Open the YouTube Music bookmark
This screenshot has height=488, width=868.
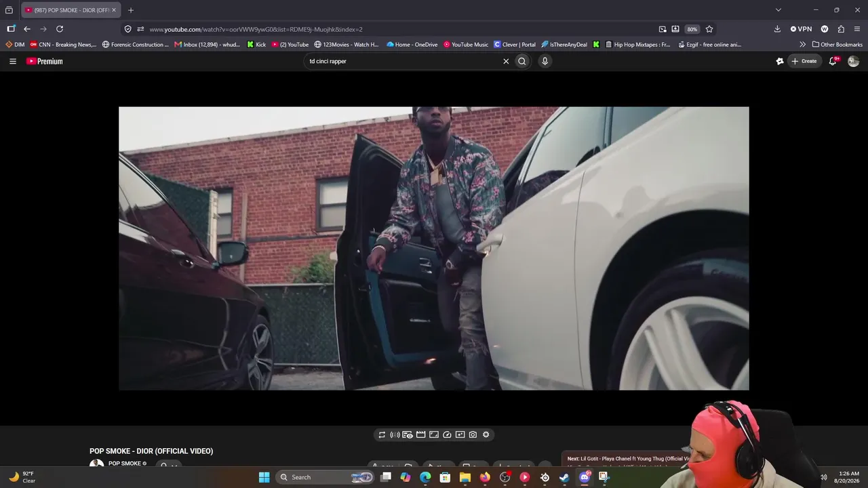pos(466,45)
